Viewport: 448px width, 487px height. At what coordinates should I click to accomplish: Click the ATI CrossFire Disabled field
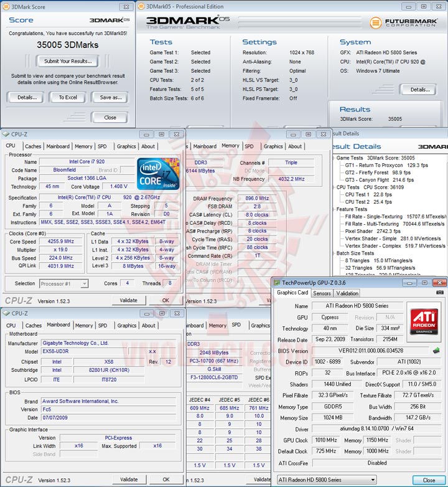(376, 463)
